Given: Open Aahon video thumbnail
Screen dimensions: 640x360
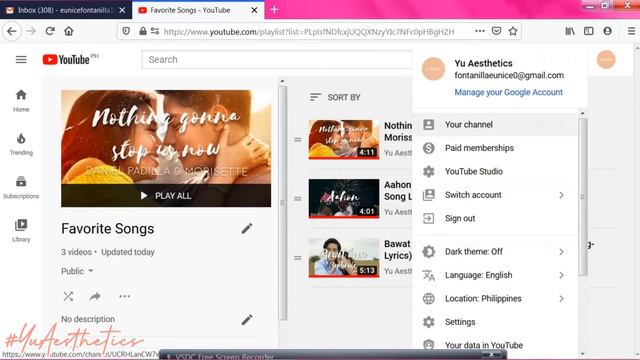Looking at the screenshot, I should coord(344,199).
